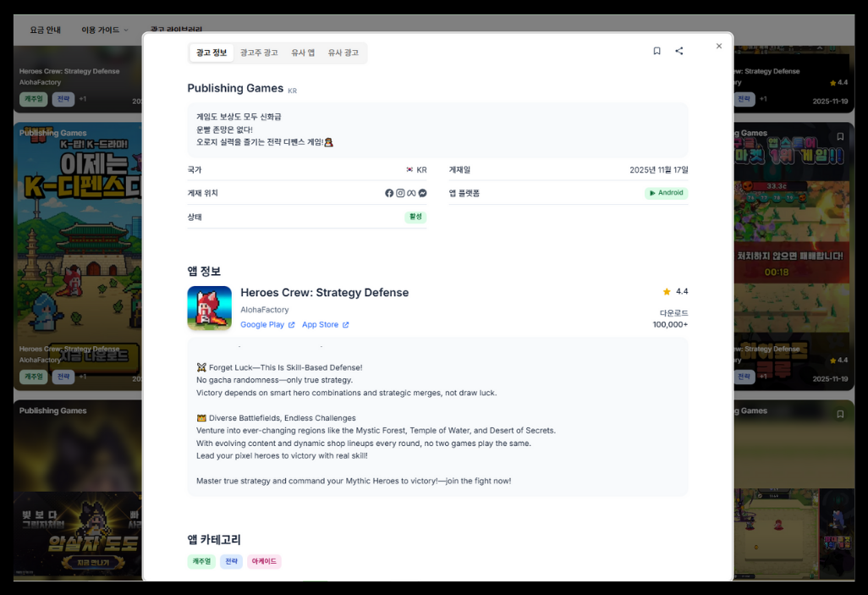The image size is (868, 595).
Task: Click the Android platform badge
Action: point(667,193)
